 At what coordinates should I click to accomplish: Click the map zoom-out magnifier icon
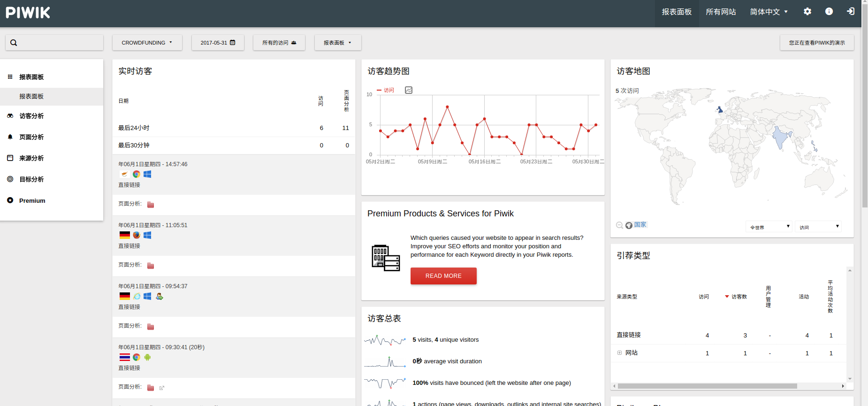coord(619,226)
